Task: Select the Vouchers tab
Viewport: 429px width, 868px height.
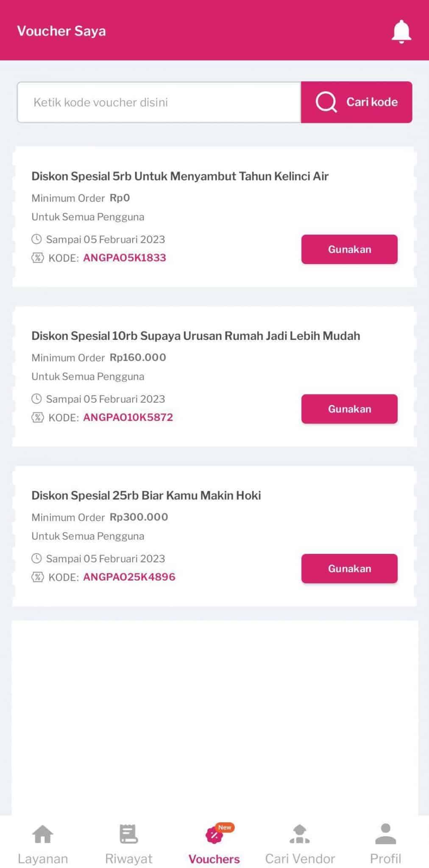Action: coord(214,844)
